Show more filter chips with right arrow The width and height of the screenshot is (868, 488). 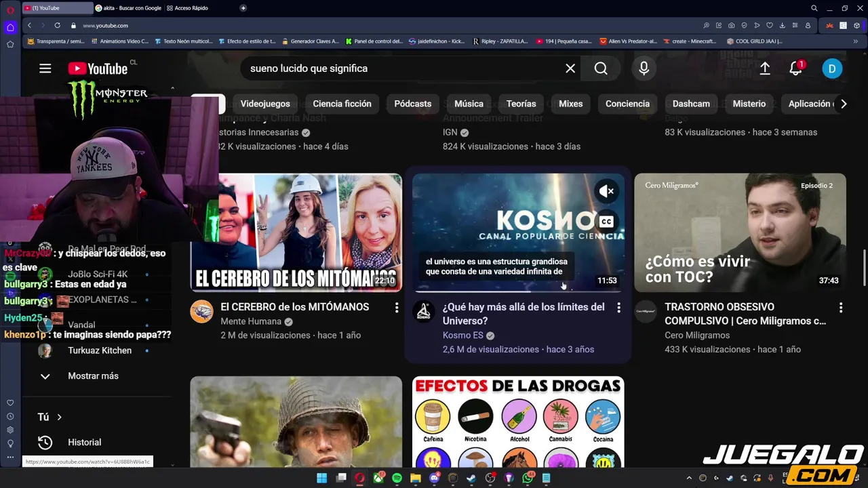(843, 104)
